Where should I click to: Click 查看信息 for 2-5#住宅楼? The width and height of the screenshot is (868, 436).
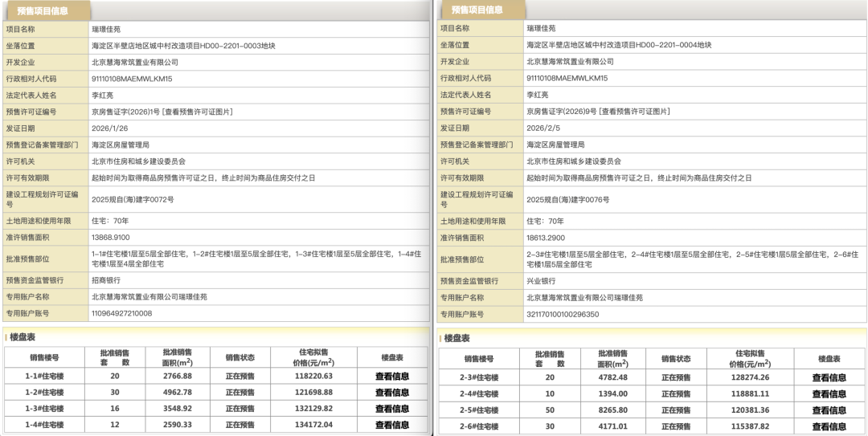click(829, 410)
